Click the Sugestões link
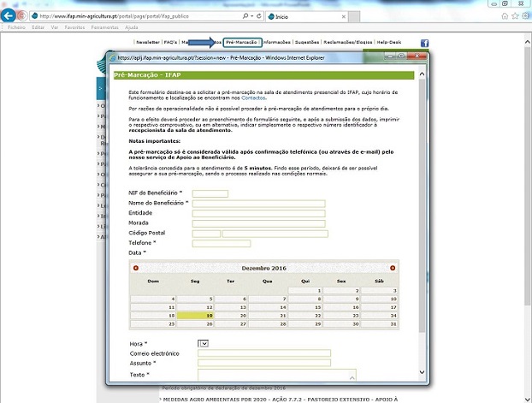This screenshot has height=403, width=532. [x=307, y=42]
